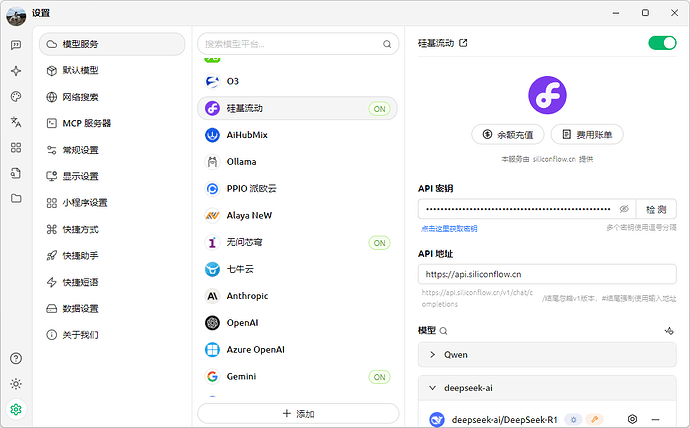Click the 检测 button to check API key
Image resolution: width=690 pixels, height=428 pixels.
click(x=656, y=209)
